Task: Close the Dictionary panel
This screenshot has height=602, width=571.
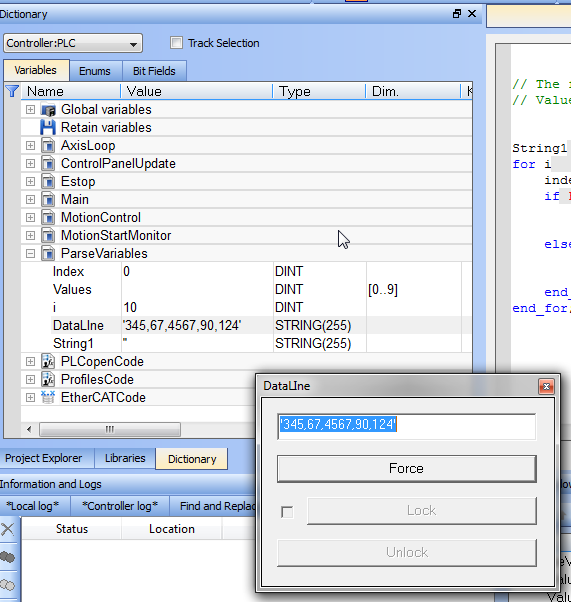Action: 472,14
